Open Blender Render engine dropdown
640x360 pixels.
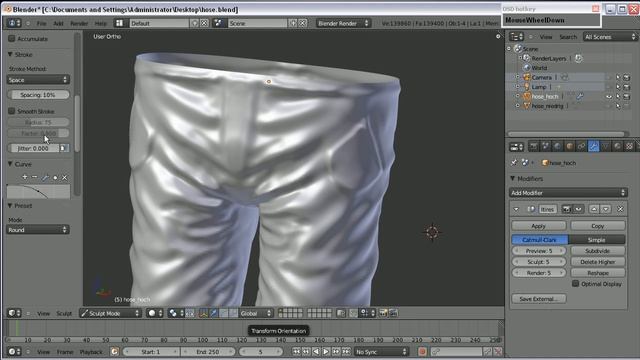pyautogui.click(x=343, y=23)
